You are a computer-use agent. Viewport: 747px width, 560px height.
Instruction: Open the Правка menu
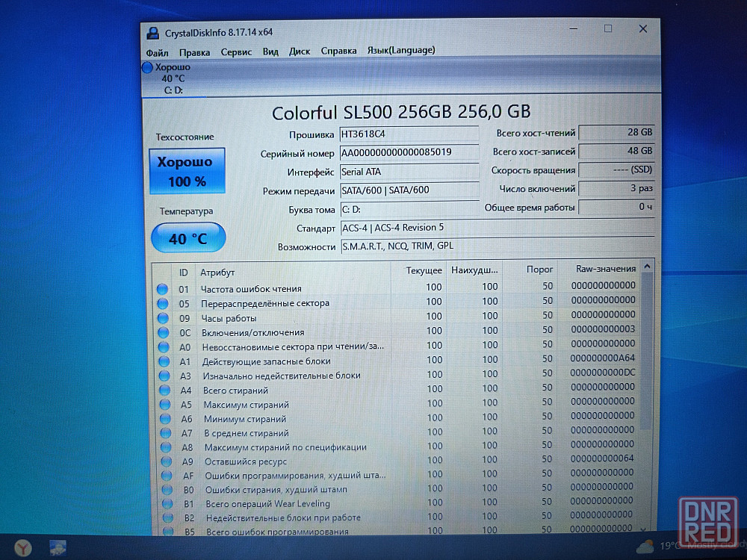194,52
